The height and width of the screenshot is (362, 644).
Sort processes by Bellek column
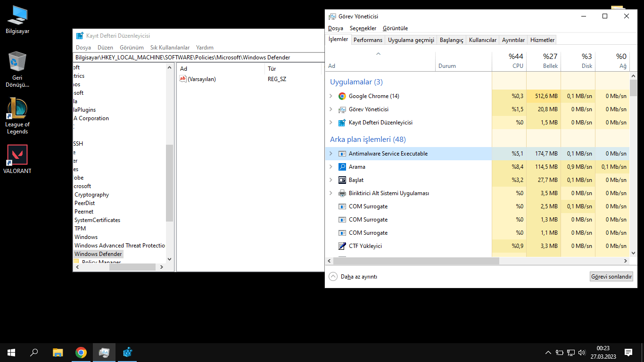click(x=544, y=61)
